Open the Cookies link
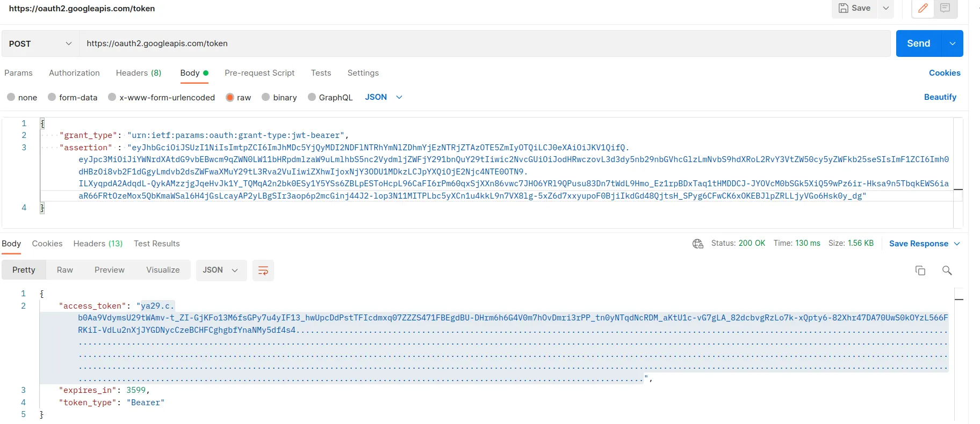 coord(945,73)
